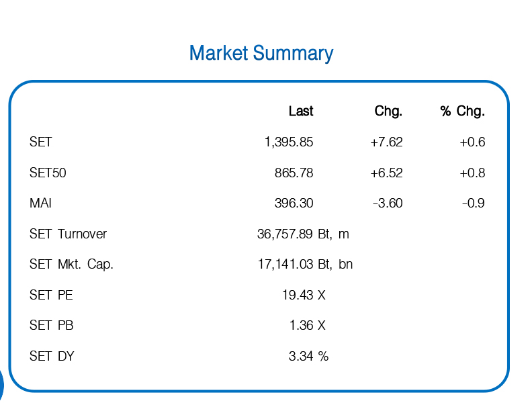Select the % Chg. column header
Screen dimensions: 532x407
463,111
